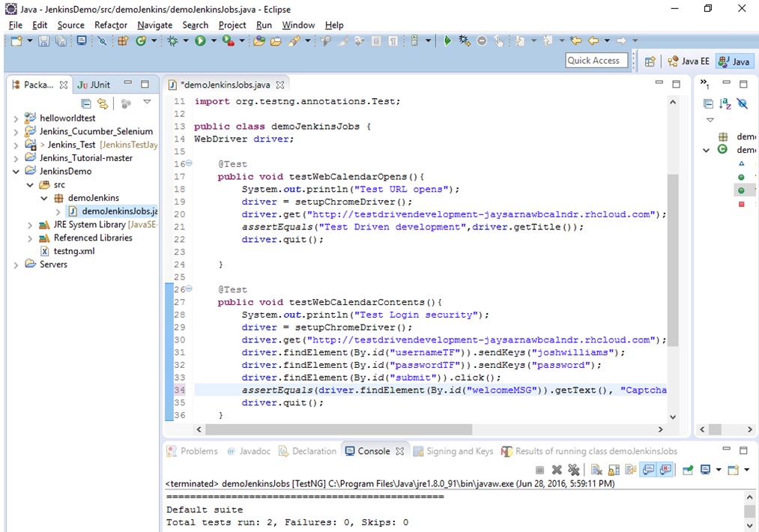This screenshot has width=759, height=532.
Task: Switch to the Java EE perspective
Action: coord(689,61)
